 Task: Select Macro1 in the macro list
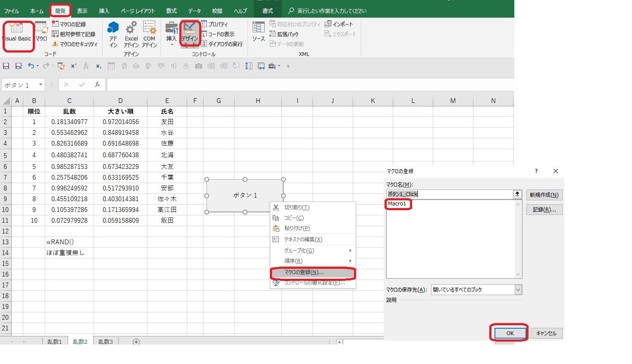pyautogui.click(x=397, y=204)
